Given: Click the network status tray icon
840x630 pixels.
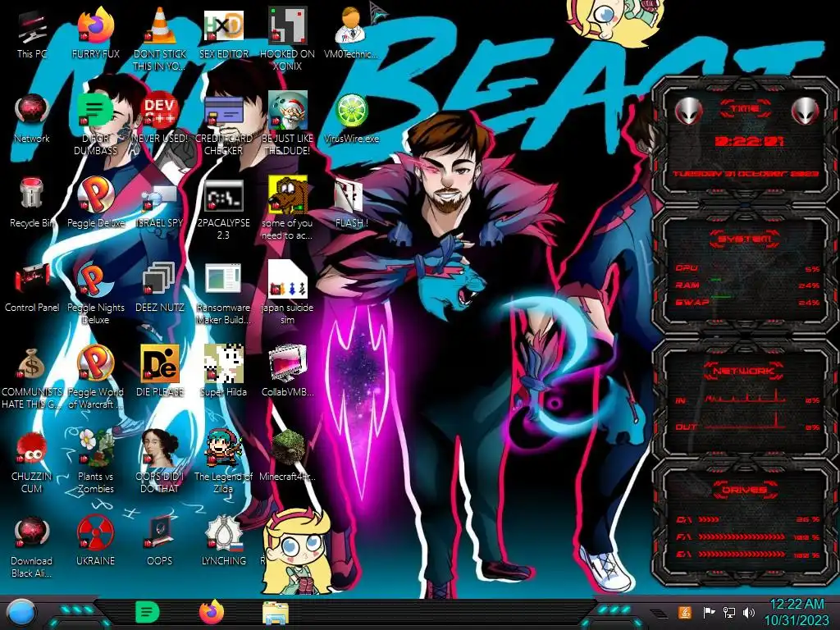Looking at the screenshot, I should pos(729,612).
